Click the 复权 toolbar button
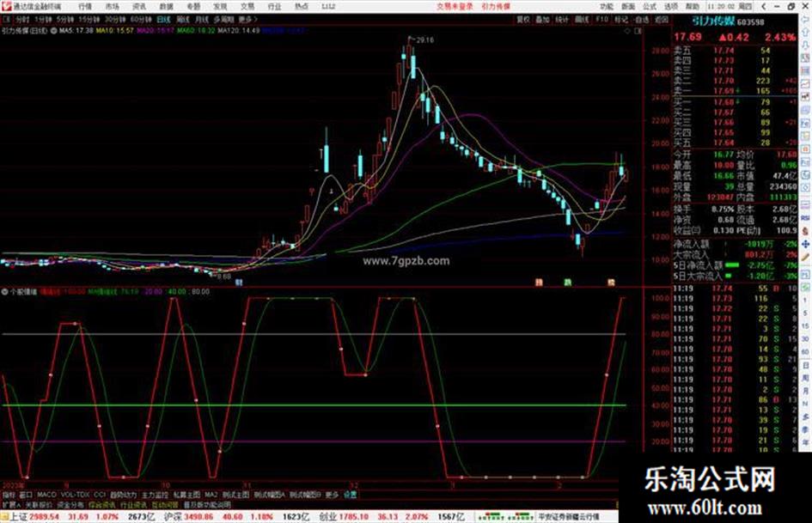Image resolution: width=812 pixels, height=523 pixels. tap(523, 19)
